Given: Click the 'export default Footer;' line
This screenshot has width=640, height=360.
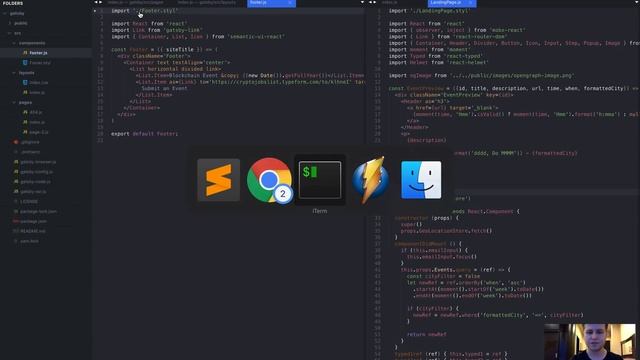Looking at the screenshot, I should [x=144, y=134].
